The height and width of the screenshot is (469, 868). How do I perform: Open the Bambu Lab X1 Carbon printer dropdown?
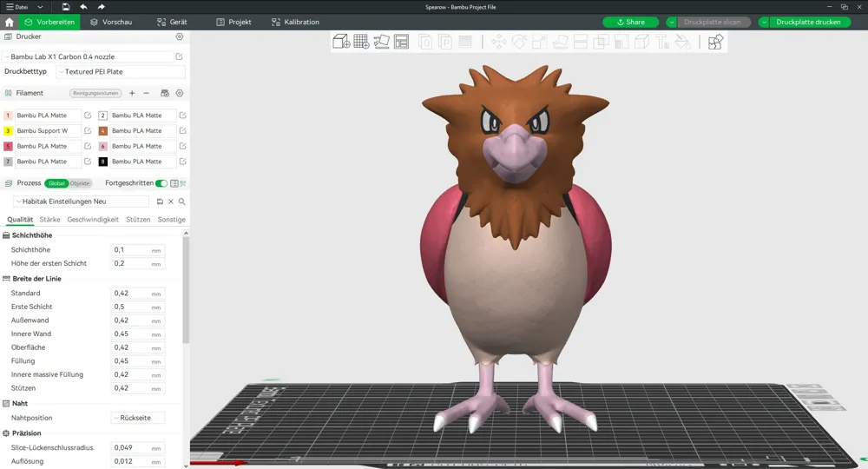coord(88,56)
